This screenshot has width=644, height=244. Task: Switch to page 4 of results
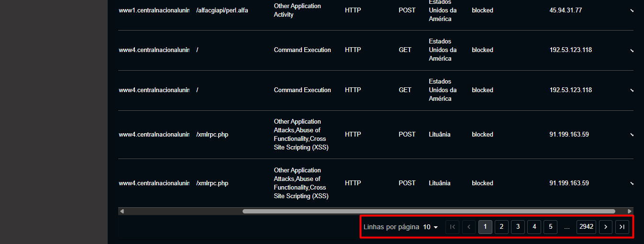534,227
